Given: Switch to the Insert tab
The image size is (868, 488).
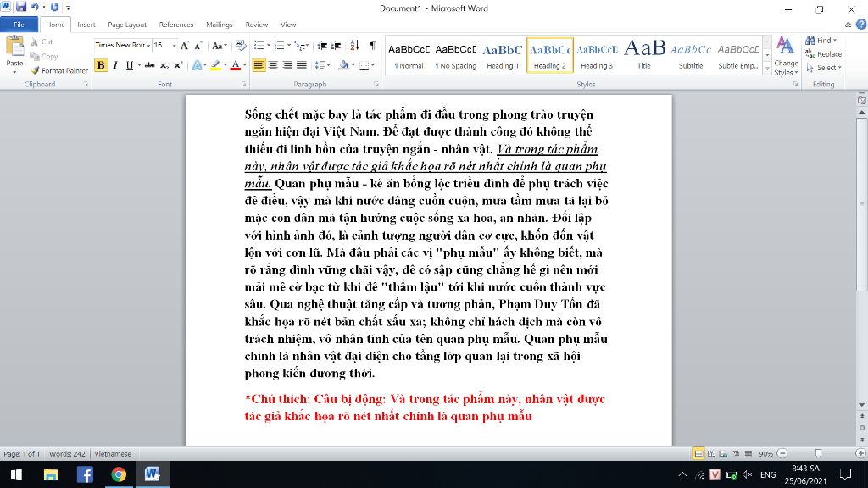Looking at the screenshot, I should pos(86,25).
